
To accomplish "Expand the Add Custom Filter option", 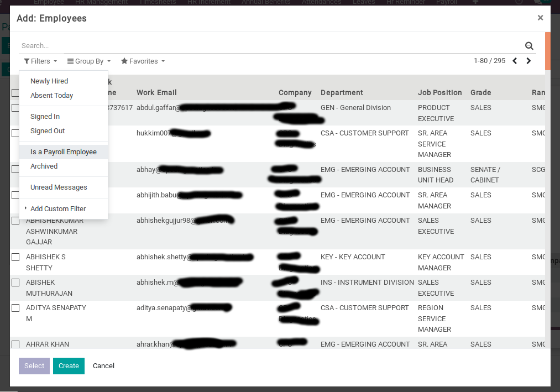I will pos(58,208).
